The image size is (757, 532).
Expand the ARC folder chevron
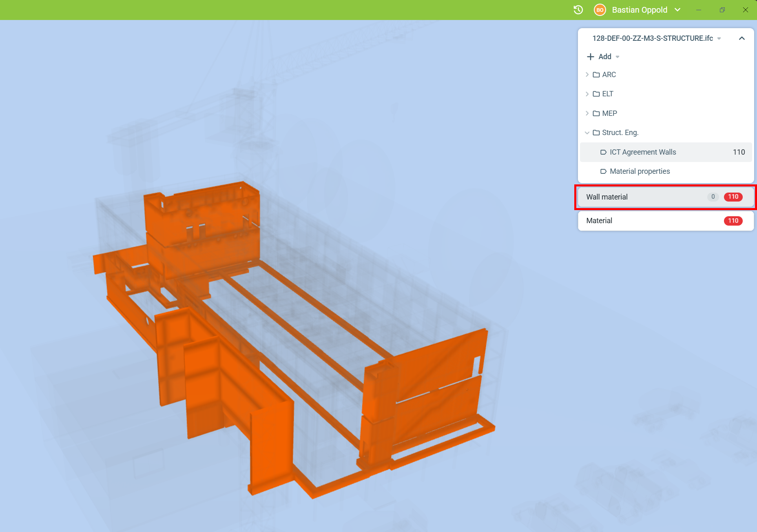point(587,75)
